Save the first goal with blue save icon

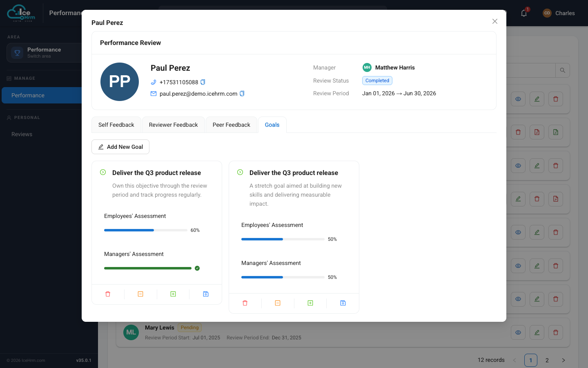pyautogui.click(x=206, y=294)
